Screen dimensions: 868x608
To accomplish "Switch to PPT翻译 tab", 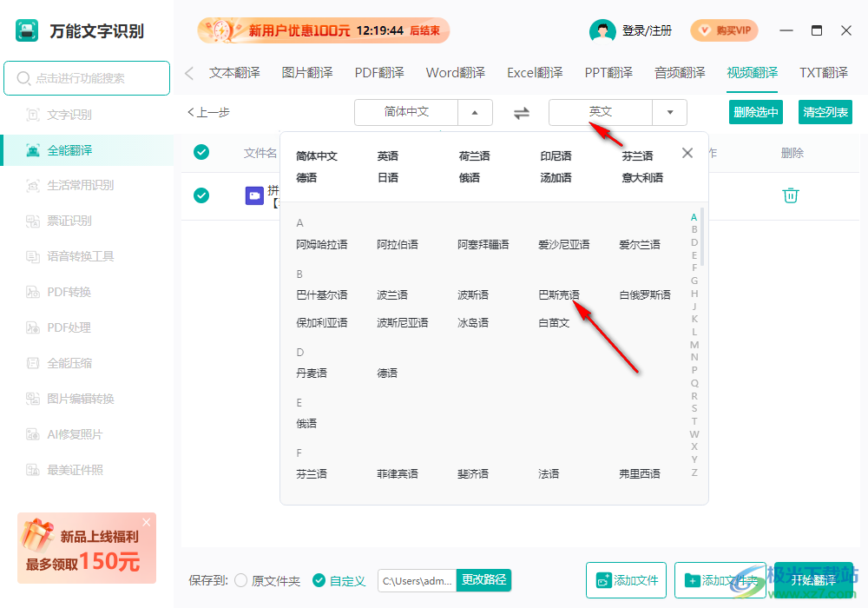I will [608, 73].
